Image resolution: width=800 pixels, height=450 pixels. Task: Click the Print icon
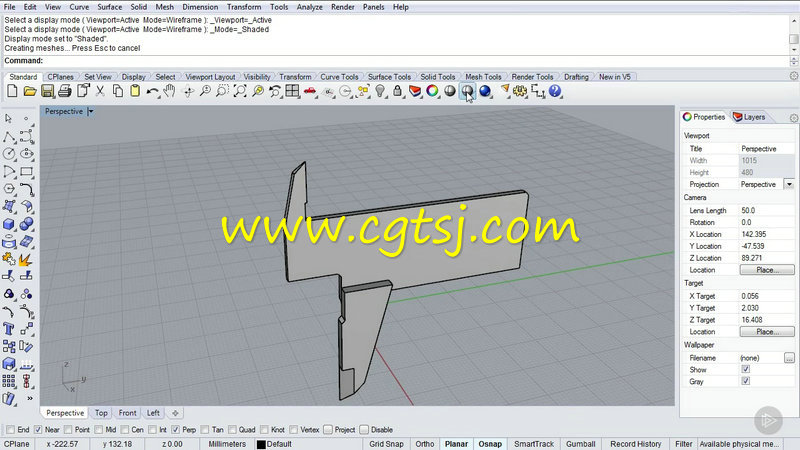pyautogui.click(x=65, y=91)
